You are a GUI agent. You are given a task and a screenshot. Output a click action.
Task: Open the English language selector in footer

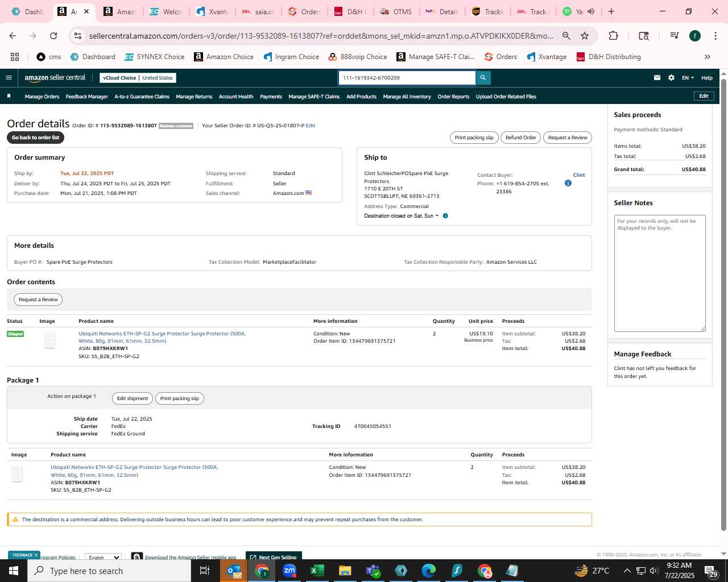click(x=103, y=557)
